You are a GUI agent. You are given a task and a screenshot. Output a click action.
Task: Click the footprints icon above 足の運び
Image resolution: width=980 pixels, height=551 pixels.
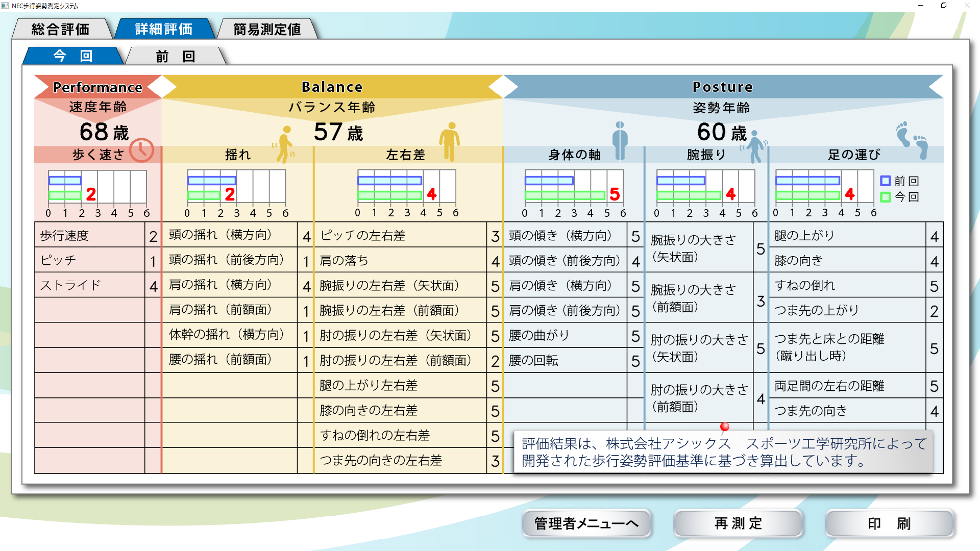(912, 140)
